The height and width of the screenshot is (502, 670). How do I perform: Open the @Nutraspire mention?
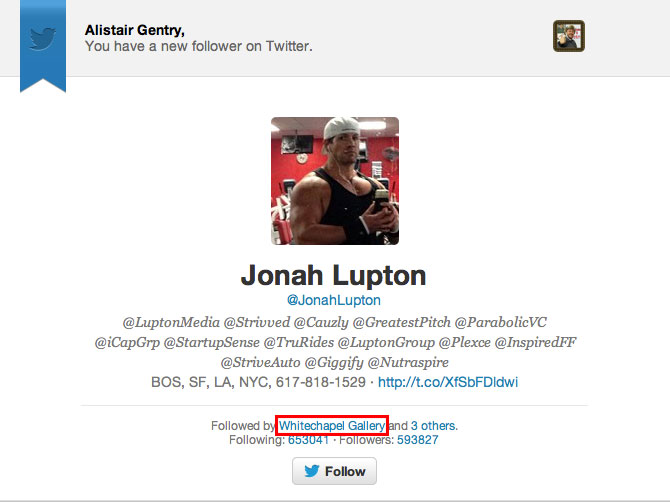[408, 362]
